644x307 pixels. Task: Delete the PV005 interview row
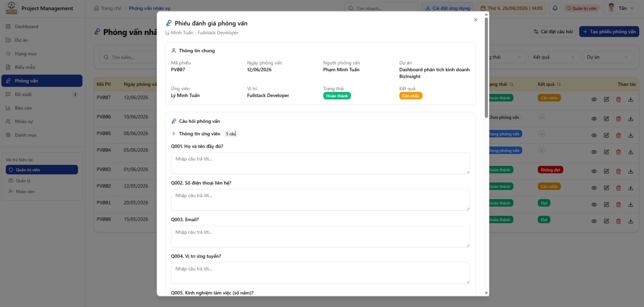pyautogui.click(x=618, y=135)
